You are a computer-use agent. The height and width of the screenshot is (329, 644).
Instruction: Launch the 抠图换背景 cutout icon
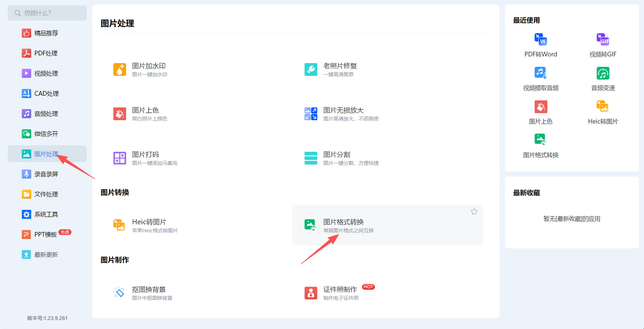coord(119,293)
